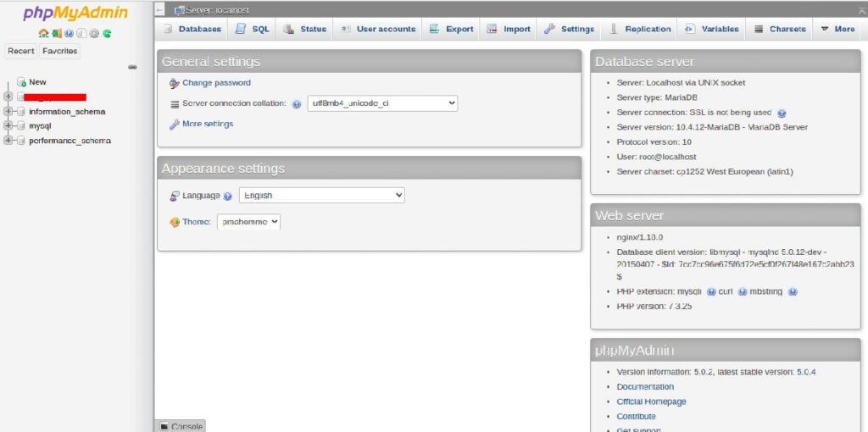Open mbstring extension help icon

tap(793, 291)
